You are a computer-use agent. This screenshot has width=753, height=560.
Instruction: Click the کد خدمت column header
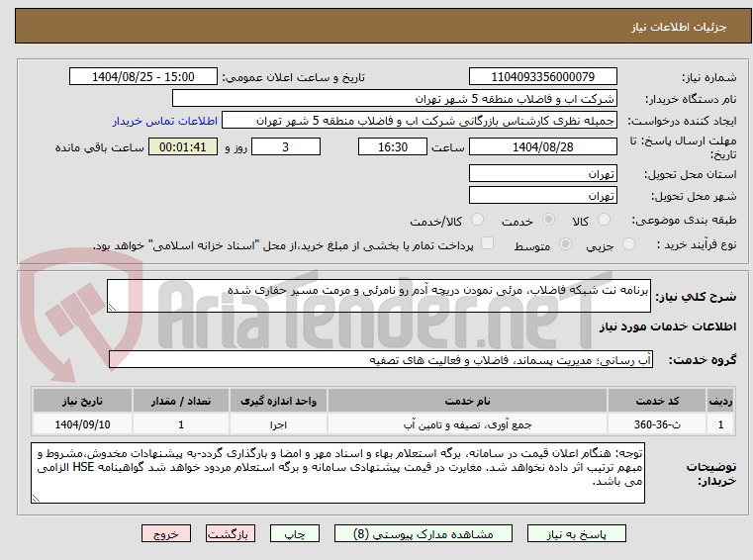pyautogui.click(x=657, y=401)
